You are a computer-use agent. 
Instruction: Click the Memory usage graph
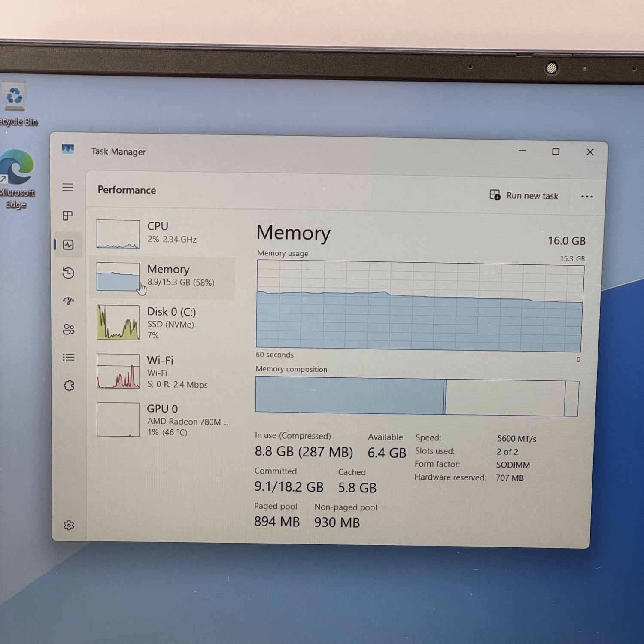tap(419, 307)
